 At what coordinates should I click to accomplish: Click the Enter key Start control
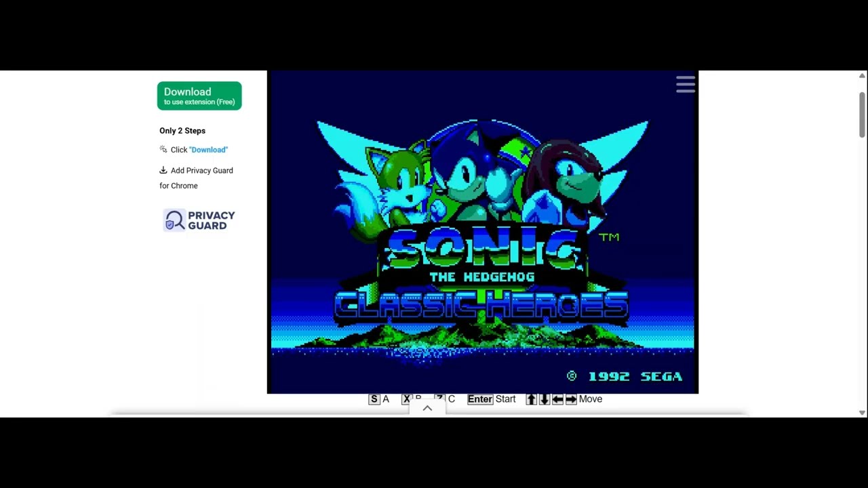479,399
